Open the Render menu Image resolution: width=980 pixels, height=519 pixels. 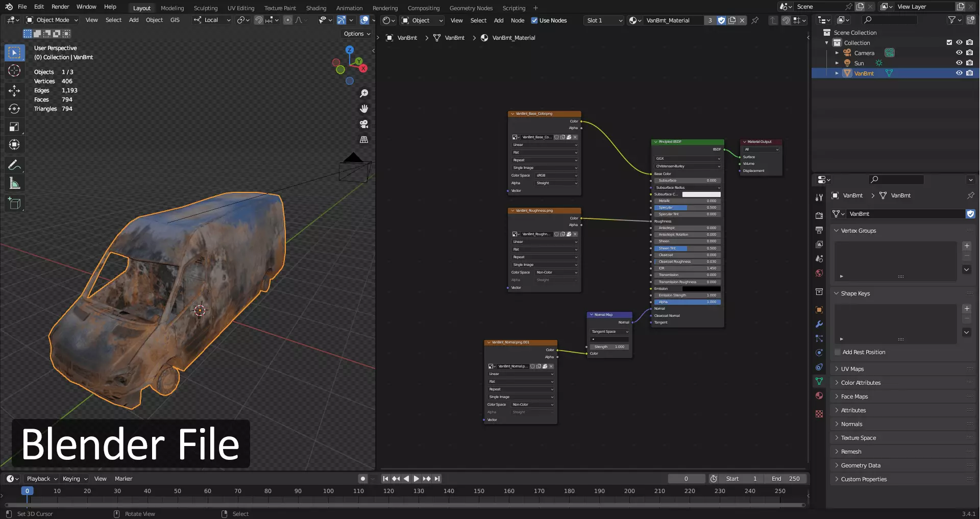point(60,7)
